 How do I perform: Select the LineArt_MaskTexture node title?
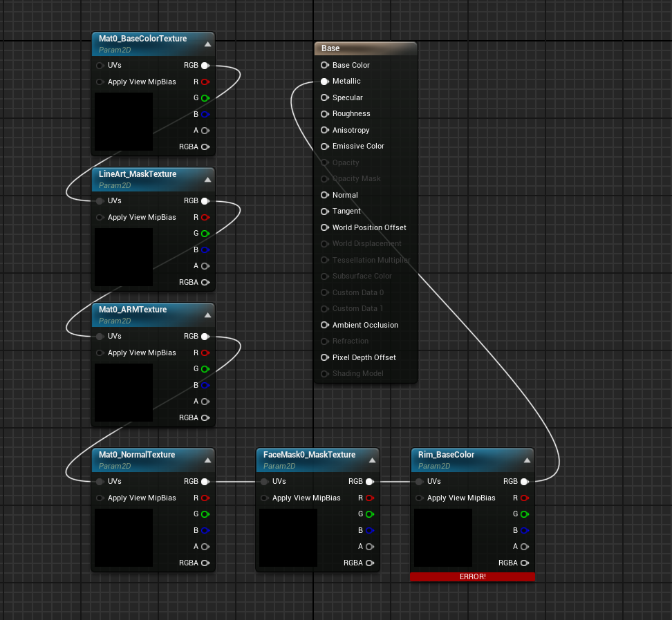[138, 174]
